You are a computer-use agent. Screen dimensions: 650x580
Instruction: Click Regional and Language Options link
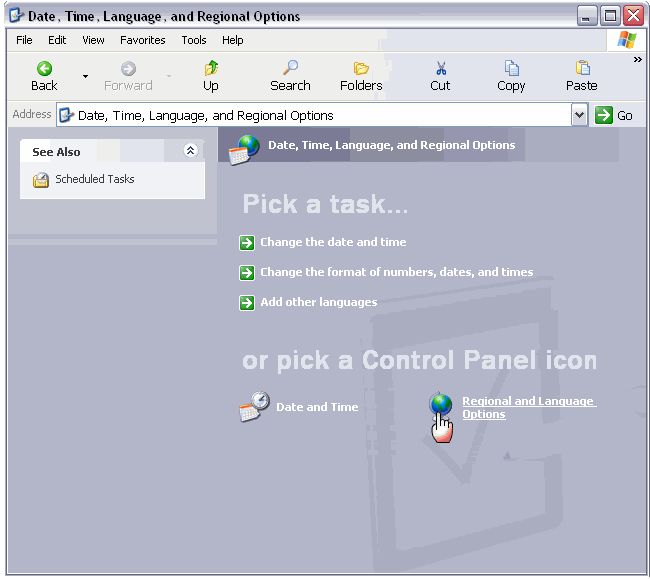point(529,407)
